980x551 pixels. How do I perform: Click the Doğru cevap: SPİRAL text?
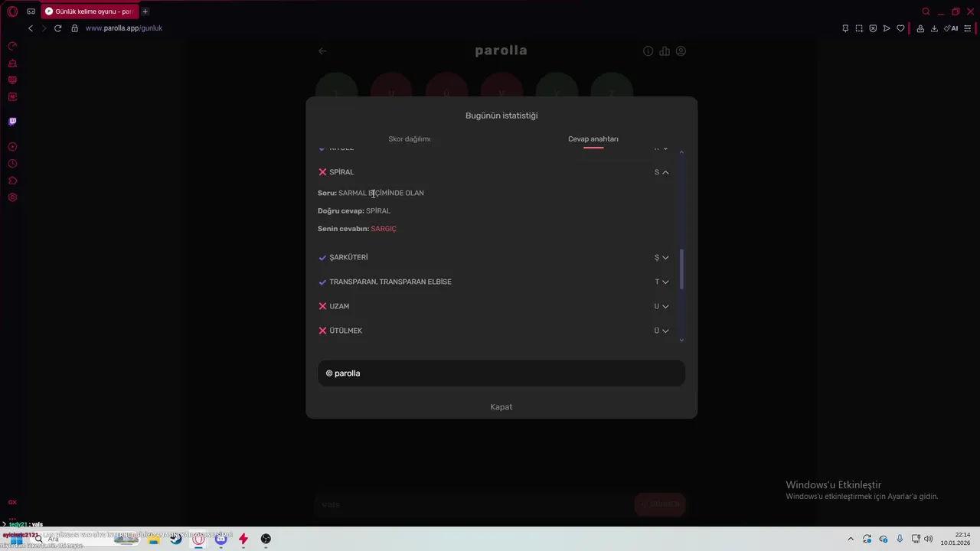pyautogui.click(x=354, y=211)
